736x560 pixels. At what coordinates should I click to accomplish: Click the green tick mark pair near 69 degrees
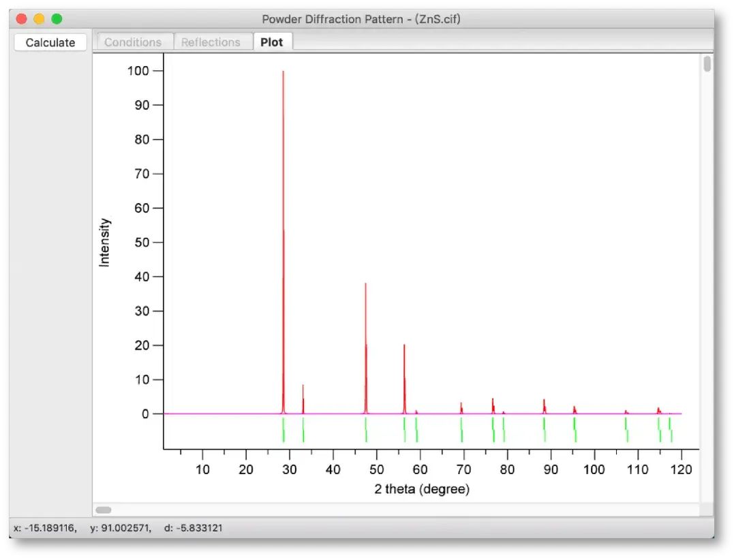462,429
